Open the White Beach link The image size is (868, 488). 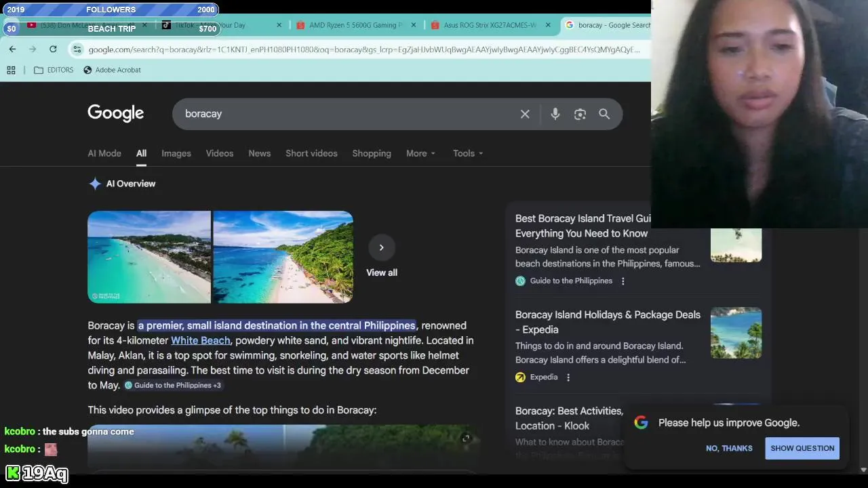(x=201, y=340)
